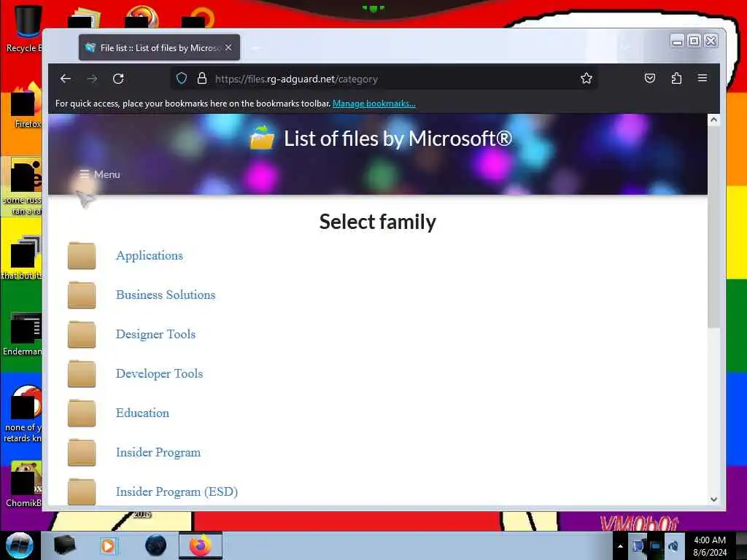The image size is (747, 560).
Task: Open the Firefox taskbar button
Action: pyautogui.click(x=201, y=545)
